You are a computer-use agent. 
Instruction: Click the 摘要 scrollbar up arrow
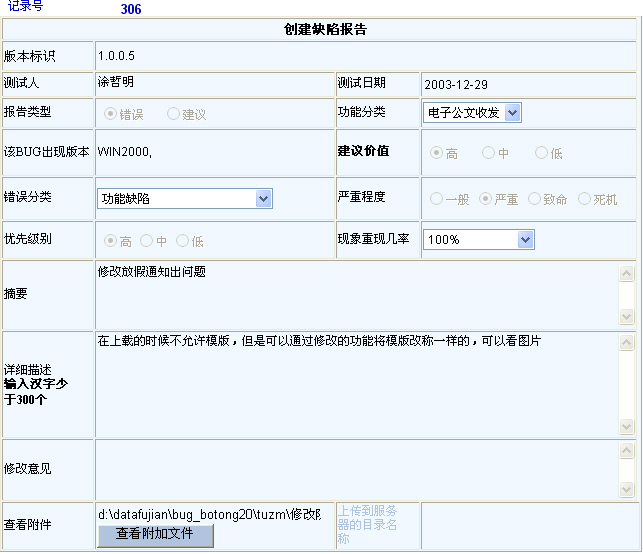626,273
